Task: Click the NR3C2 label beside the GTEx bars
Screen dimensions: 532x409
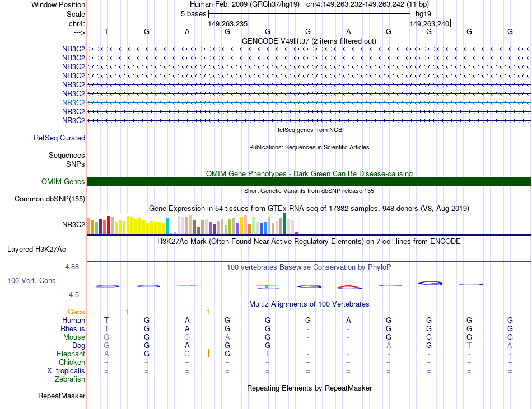Action: (x=73, y=224)
